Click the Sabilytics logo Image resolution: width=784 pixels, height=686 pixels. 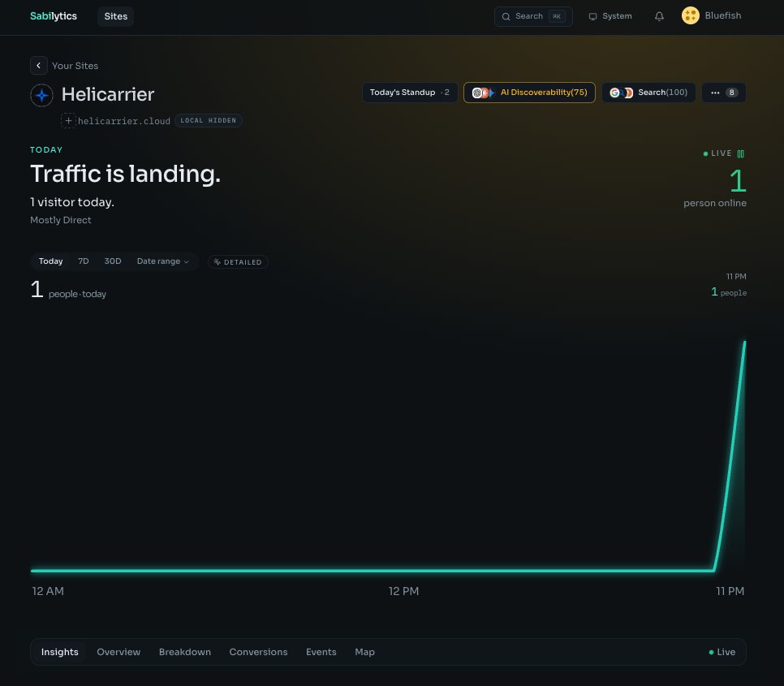[54, 16]
